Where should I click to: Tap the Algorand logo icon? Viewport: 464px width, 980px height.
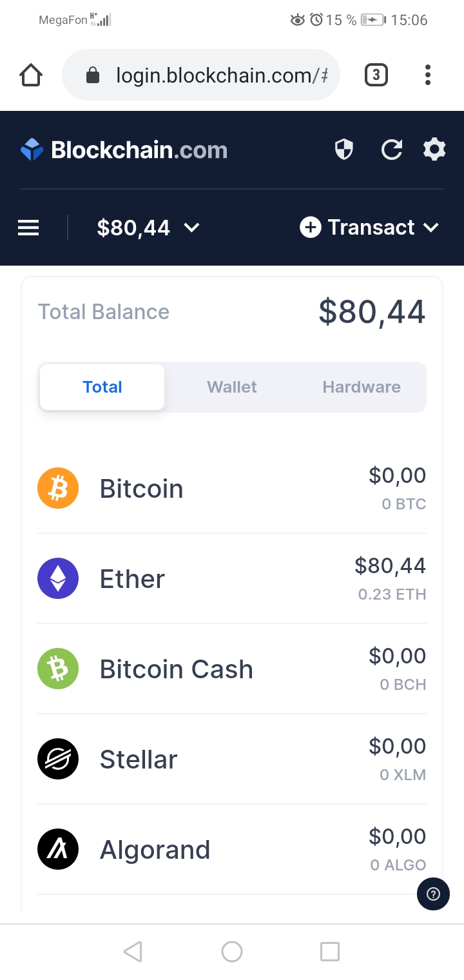(x=58, y=850)
